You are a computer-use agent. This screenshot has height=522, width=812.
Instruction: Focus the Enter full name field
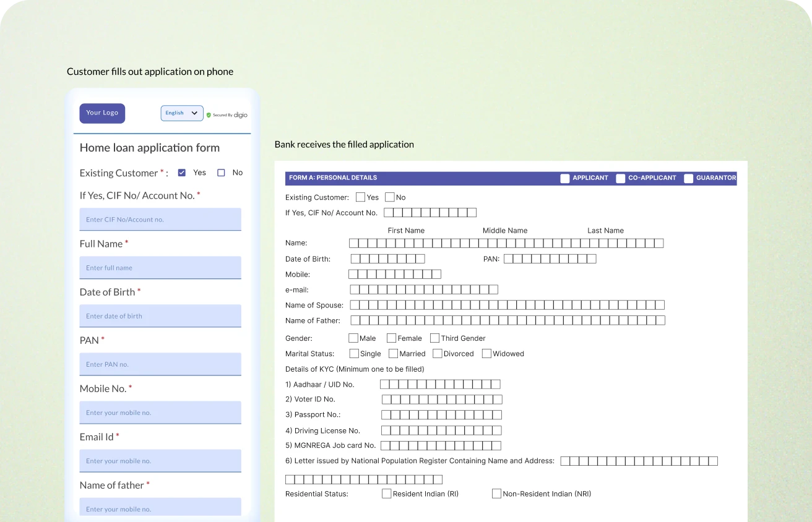tap(160, 268)
